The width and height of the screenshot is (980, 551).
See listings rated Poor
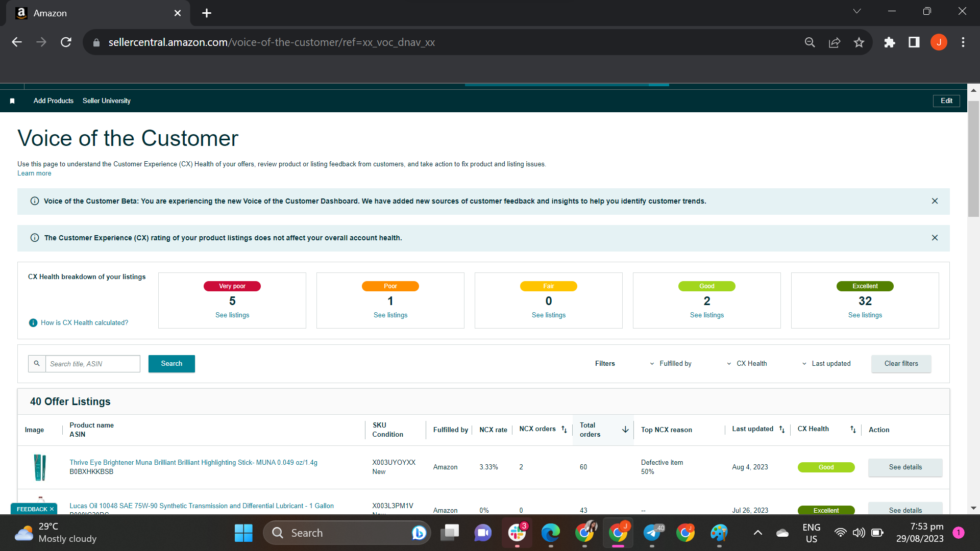[390, 315]
